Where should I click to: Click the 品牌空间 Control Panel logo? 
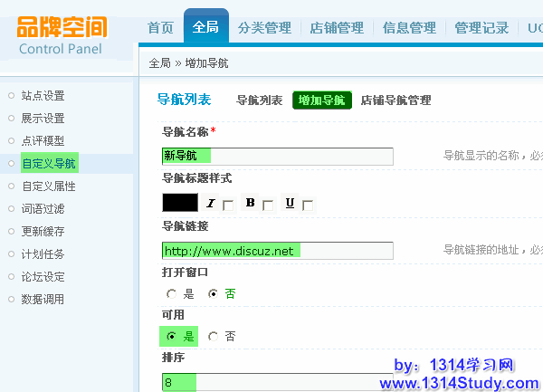coord(62,34)
